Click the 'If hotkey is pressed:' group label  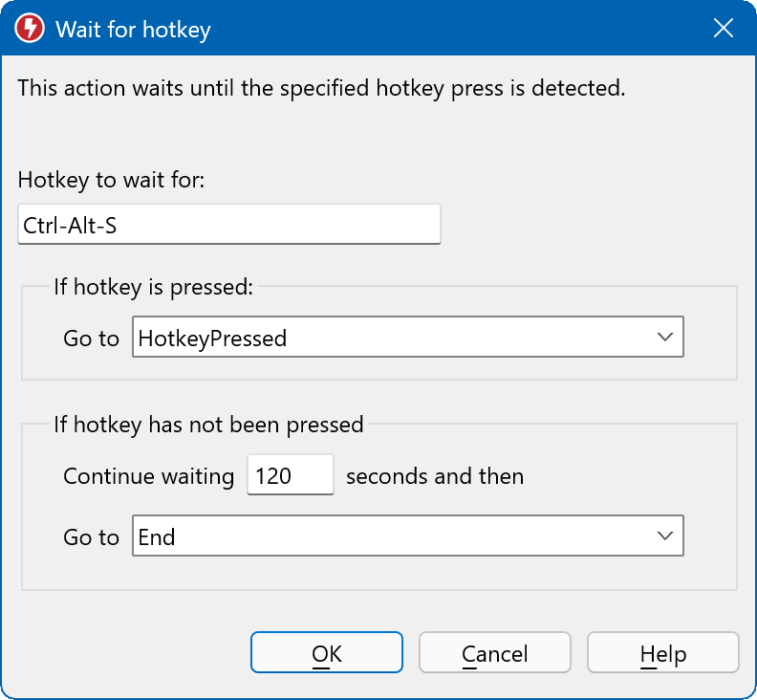pos(153,287)
